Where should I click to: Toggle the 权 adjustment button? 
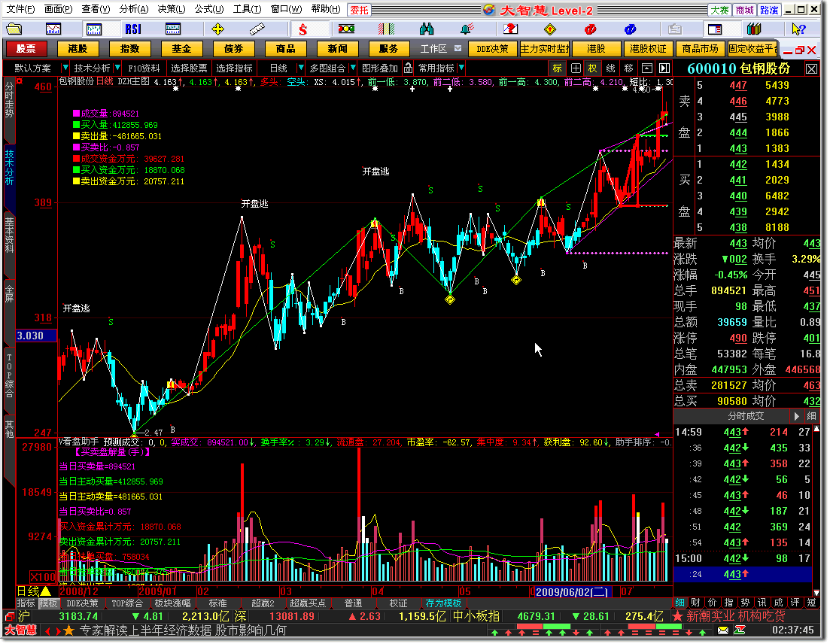[592, 68]
